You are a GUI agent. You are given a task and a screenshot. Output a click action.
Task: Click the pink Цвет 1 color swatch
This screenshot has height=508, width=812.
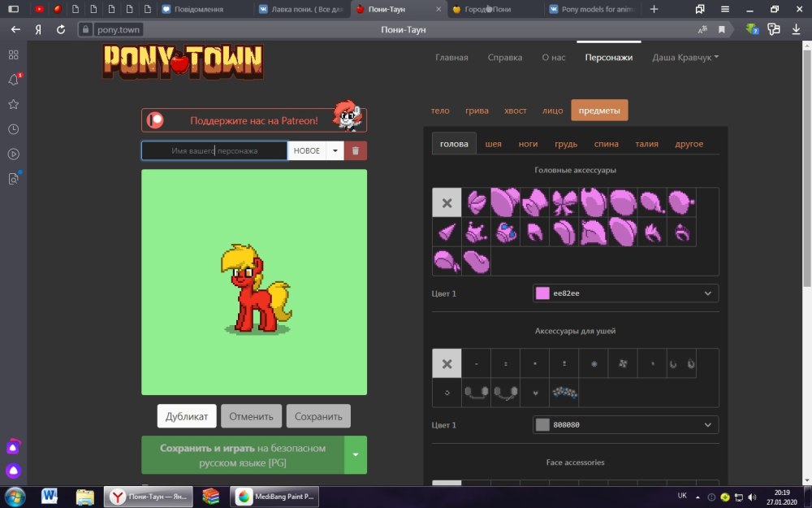pos(542,293)
